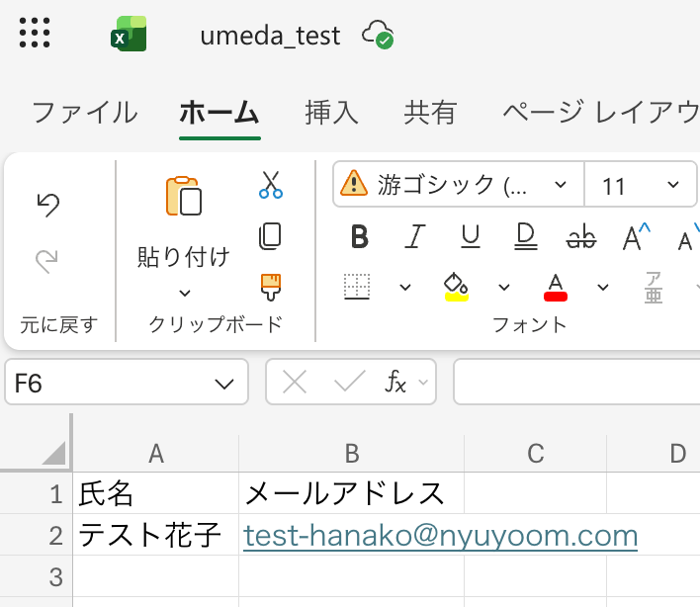700x607 pixels.
Task: Open the test-hanako email link
Action: tap(440, 536)
